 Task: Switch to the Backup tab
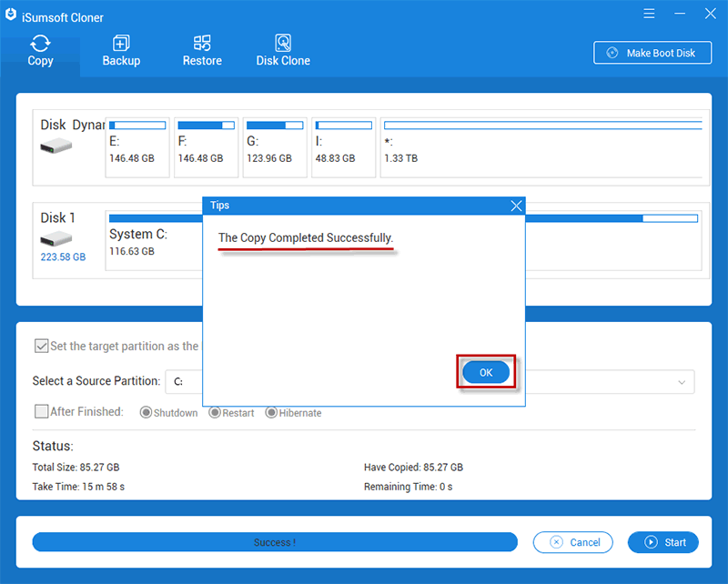pos(121,51)
